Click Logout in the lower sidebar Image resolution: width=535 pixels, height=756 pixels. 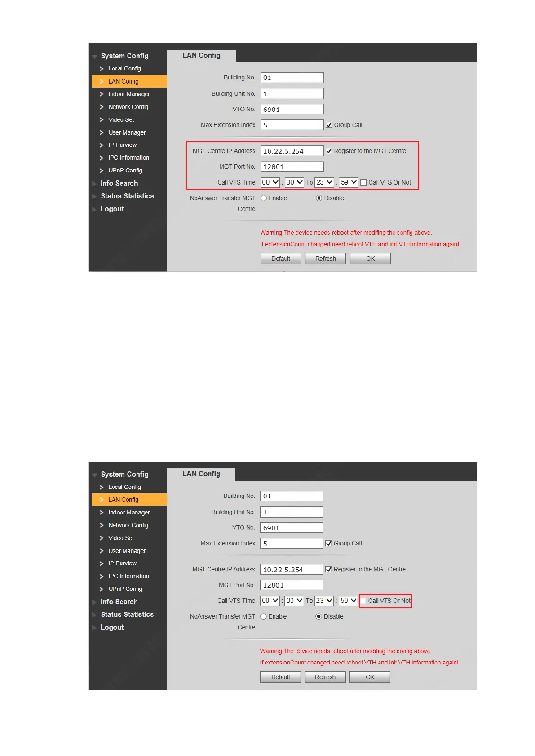(x=112, y=627)
